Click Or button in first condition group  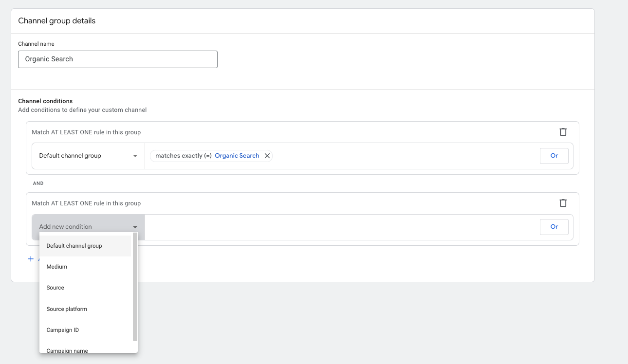(554, 156)
